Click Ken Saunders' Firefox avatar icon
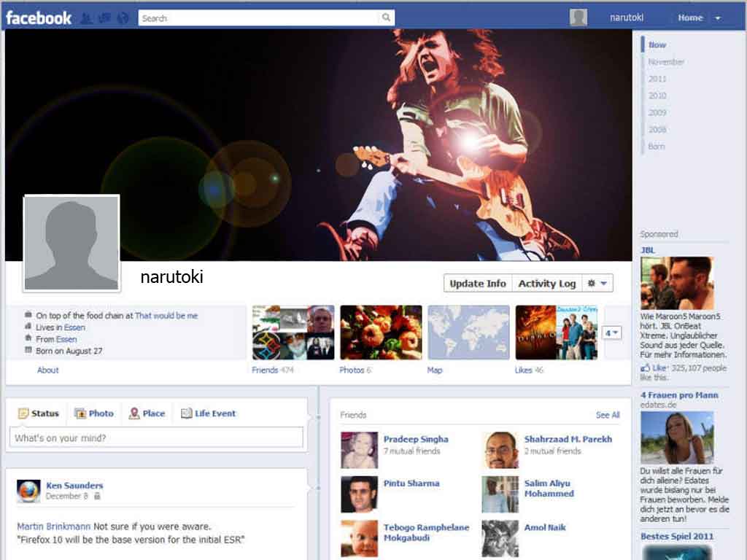 point(28,491)
